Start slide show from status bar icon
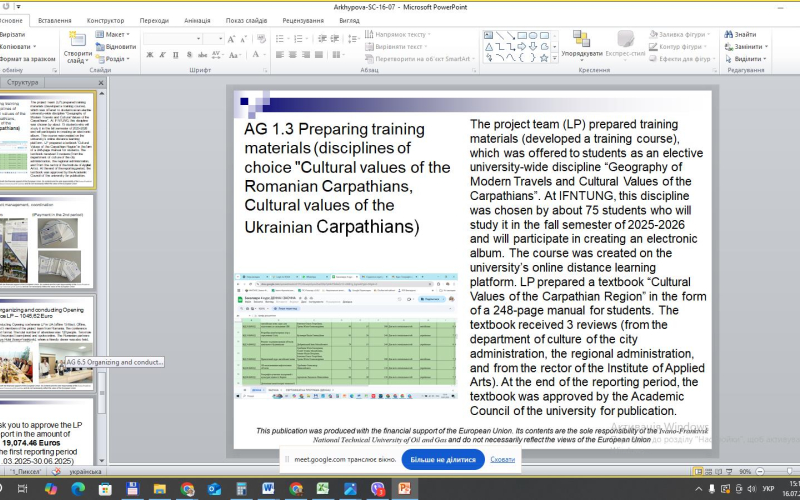The height and width of the screenshot is (500, 800). tap(729, 471)
